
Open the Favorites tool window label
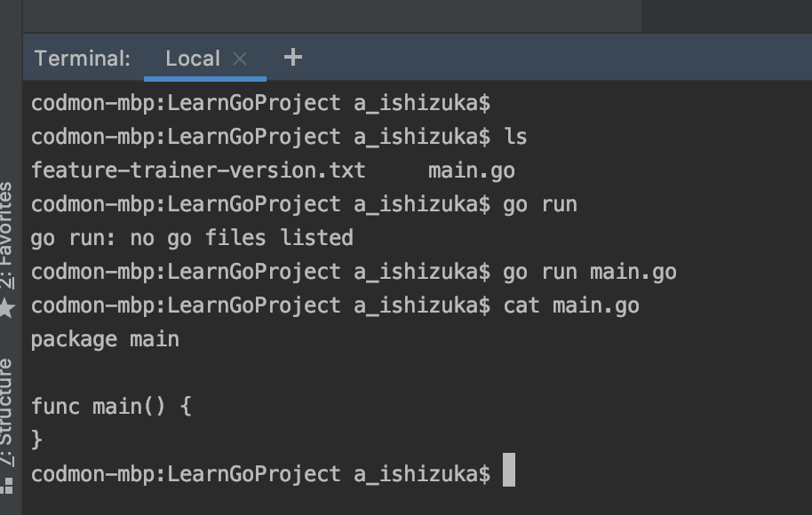point(7,234)
